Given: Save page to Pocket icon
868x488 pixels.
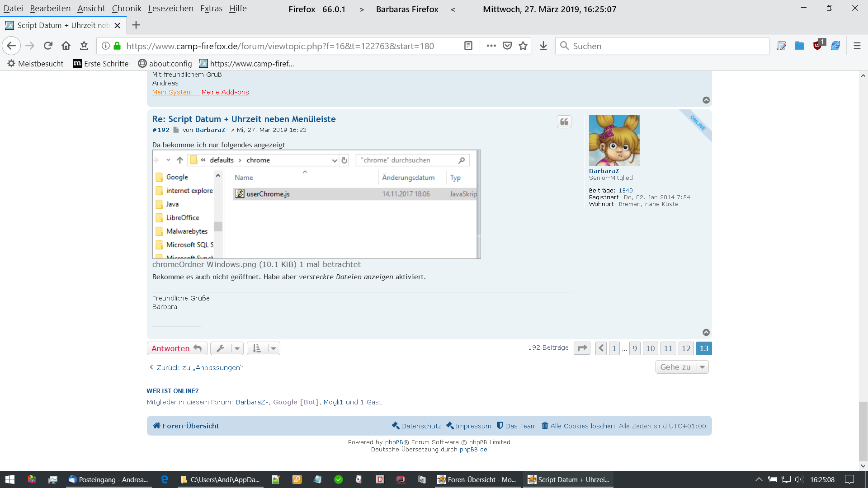Looking at the screenshot, I should coord(507,46).
